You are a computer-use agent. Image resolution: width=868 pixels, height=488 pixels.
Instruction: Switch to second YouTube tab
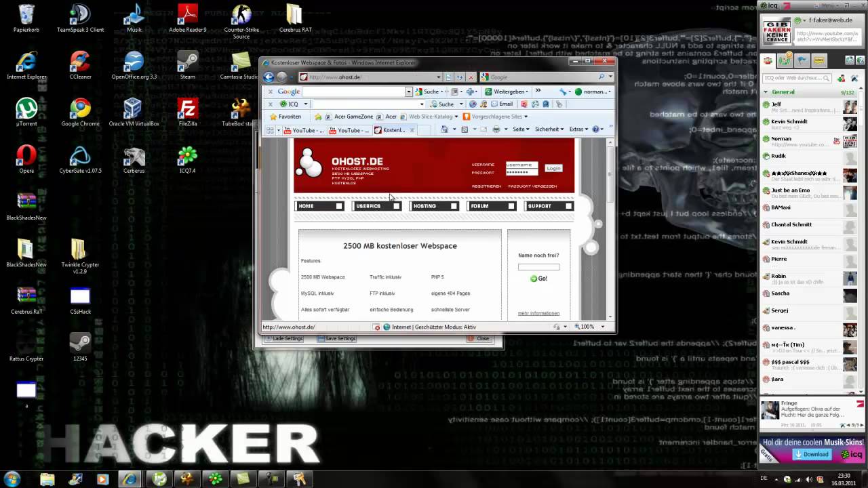(x=349, y=130)
